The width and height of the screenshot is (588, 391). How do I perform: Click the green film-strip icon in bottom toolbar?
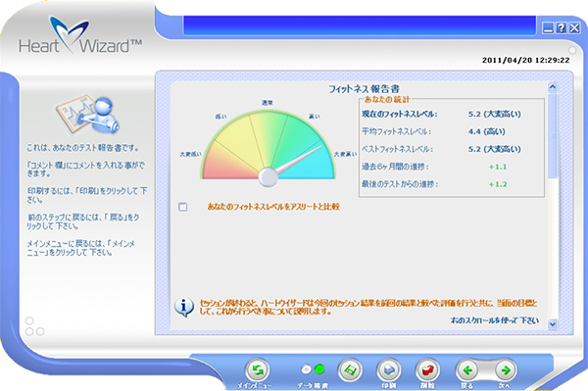pyautogui.click(x=350, y=370)
